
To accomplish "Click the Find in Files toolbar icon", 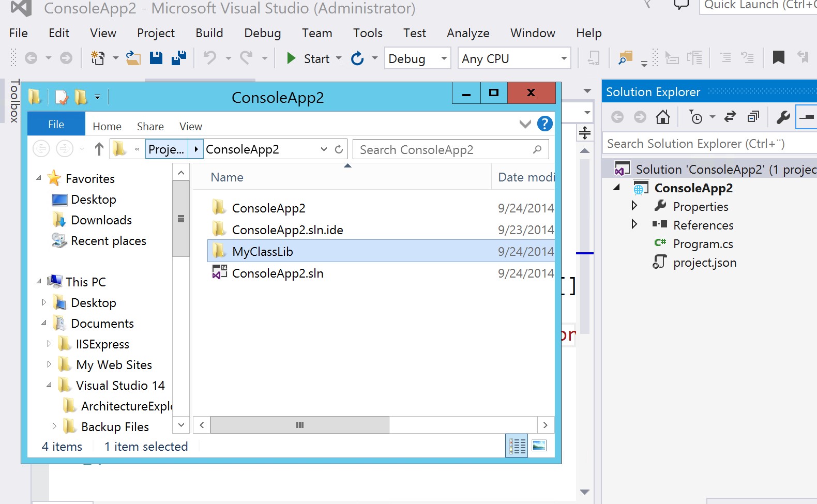I will [626, 58].
